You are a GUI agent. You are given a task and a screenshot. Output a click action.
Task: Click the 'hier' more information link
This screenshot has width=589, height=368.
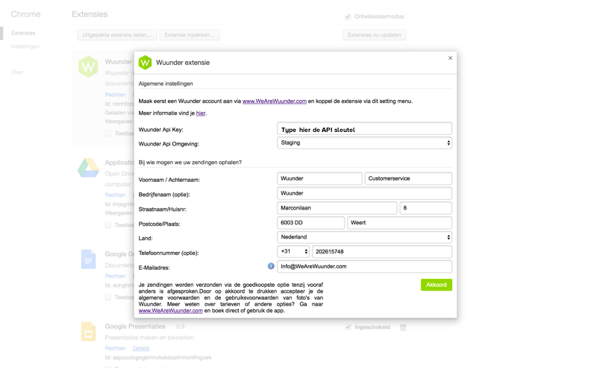point(201,113)
